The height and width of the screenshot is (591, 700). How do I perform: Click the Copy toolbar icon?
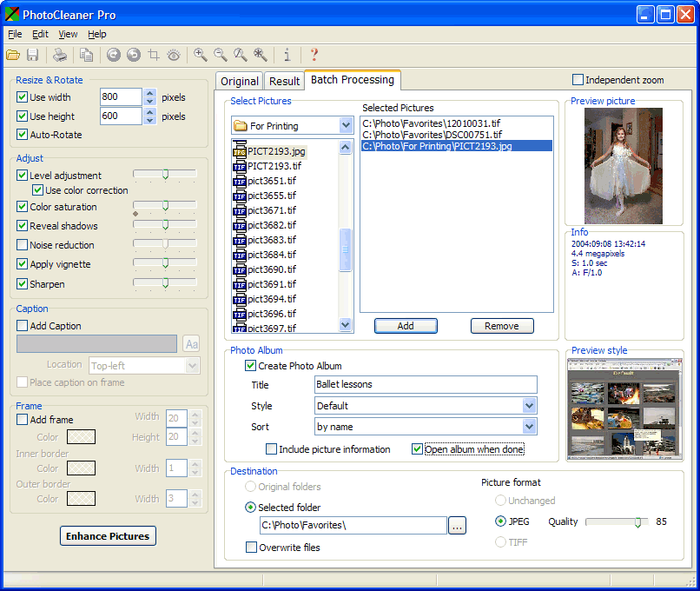coord(86,56)
